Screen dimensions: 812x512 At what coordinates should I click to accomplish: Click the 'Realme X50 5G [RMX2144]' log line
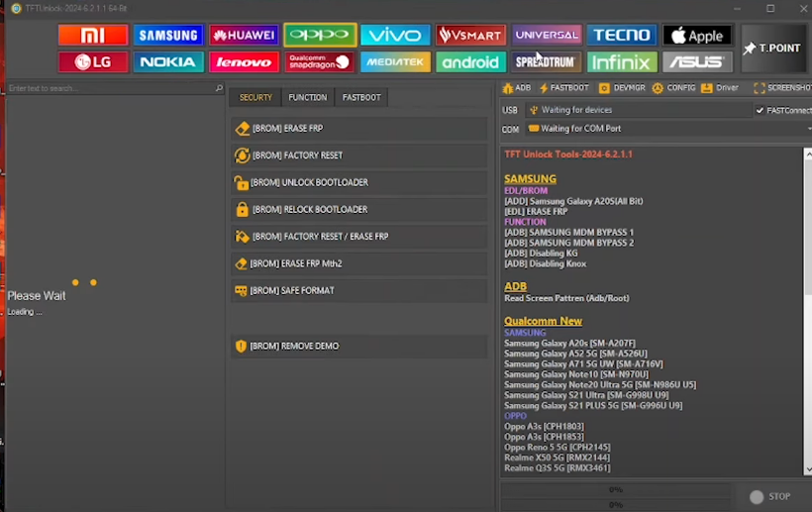(x=557, y=458)
